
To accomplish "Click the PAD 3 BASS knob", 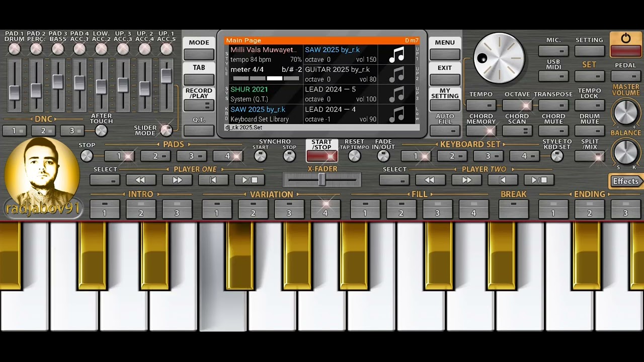I will pos(58,49).
